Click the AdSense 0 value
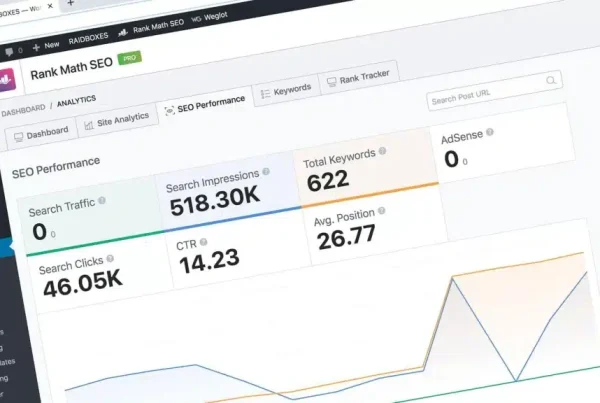600x403 pixels. 452,159
